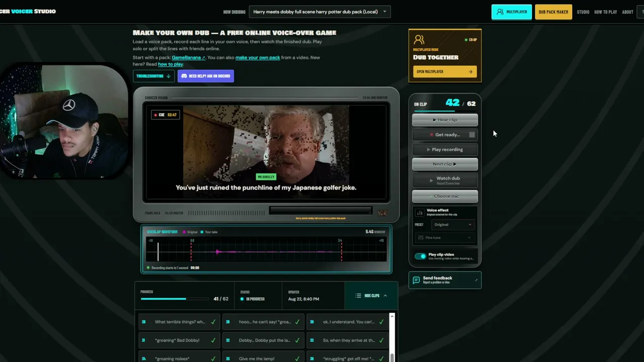This screenshot has width=644, height=362.
Task: Collapse the clip list with Hide Clips
Action: [x=371, y=296]
